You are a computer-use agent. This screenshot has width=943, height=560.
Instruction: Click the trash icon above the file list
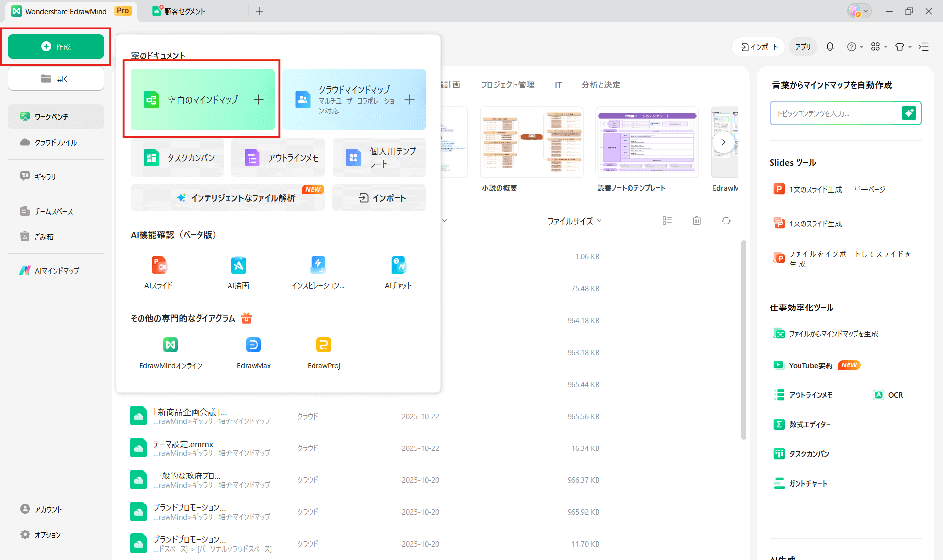(696, 221)
